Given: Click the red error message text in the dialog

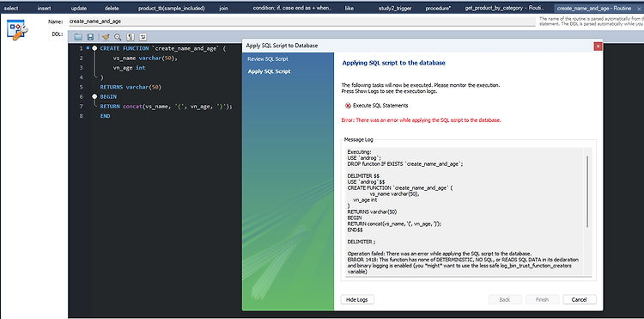Looking at the screenshot, I should point(422,120).
